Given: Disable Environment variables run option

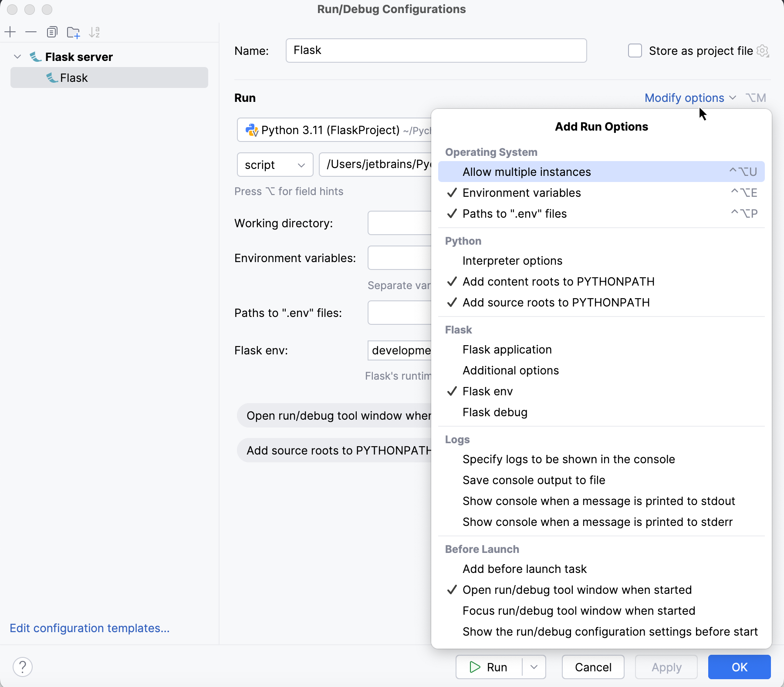Looking at the screenshot, I should point(522,192).
